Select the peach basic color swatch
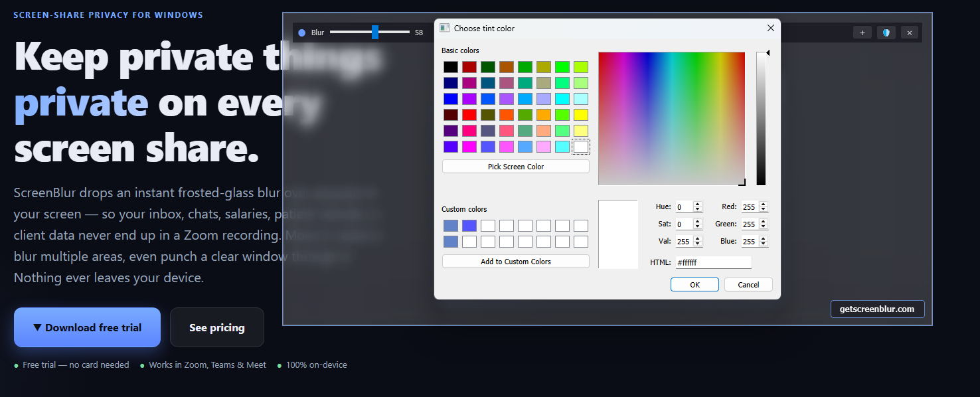The width and height of the screenshot is (980, 397). click(544, 131)
